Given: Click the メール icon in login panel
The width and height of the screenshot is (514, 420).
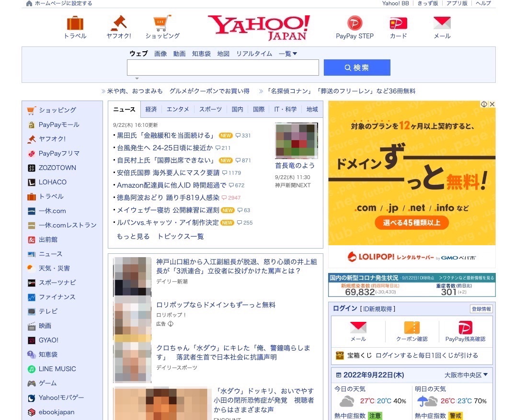Looking at the screenshot, I should click(358, 328).
